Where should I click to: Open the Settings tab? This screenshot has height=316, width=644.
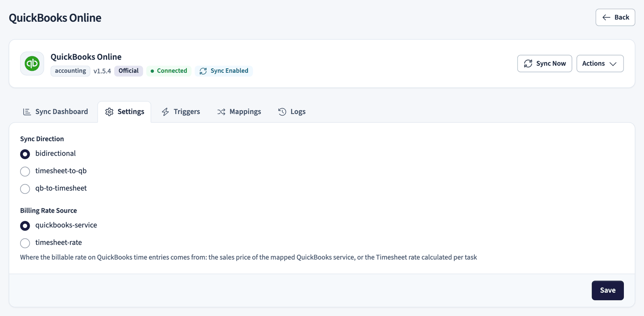click(x=124, y=112)
